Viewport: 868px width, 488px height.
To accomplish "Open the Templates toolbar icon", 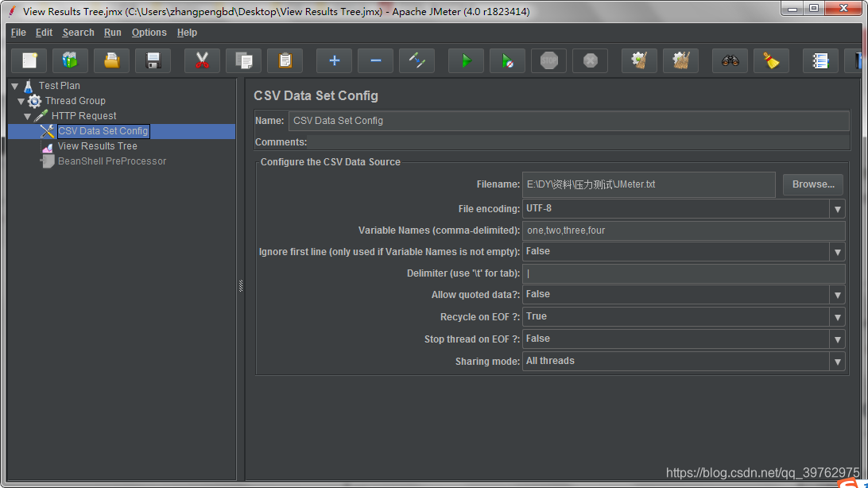I will pos(70,60).
